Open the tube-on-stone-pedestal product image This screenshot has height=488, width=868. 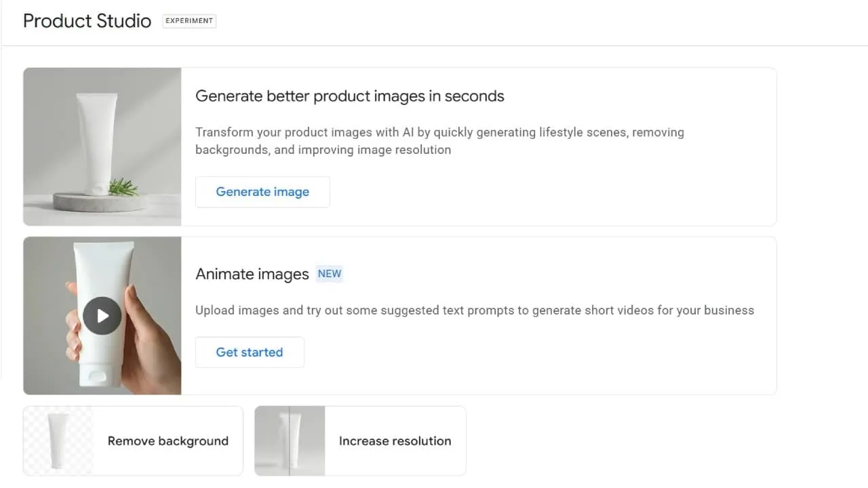[x=102, y=146]
